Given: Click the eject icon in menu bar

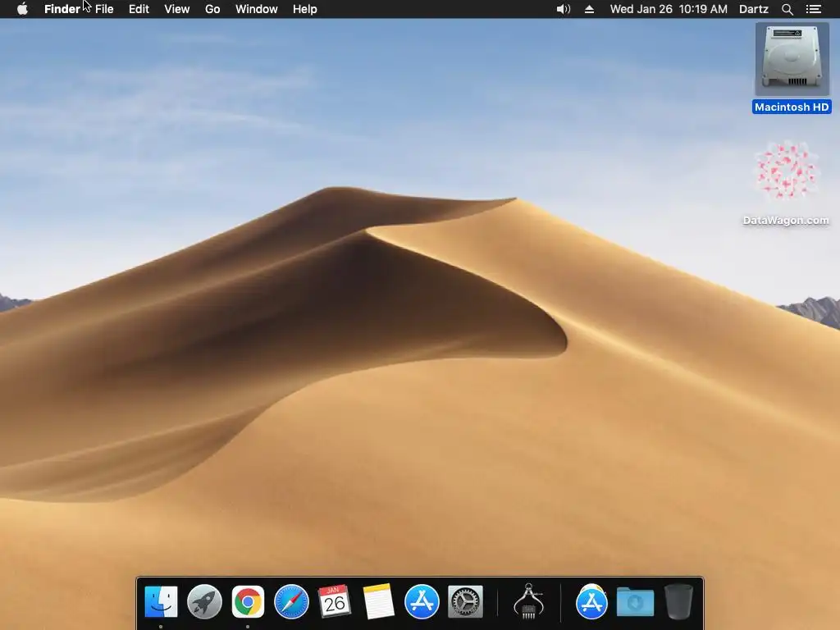Looking at the screenshot, I should pos(589,9).
